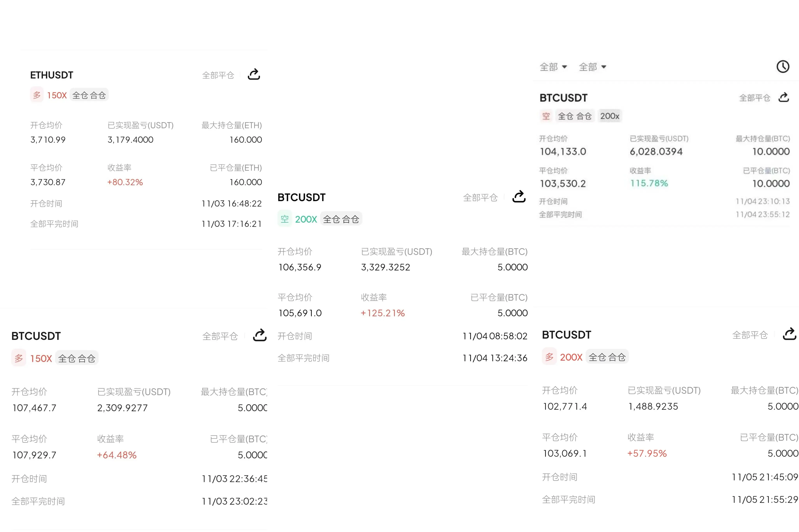Click share icon on BTCUSDT 125.21% card
This screenshot has height=532, width=799.
pyautogui.click(x=518, y=197)
